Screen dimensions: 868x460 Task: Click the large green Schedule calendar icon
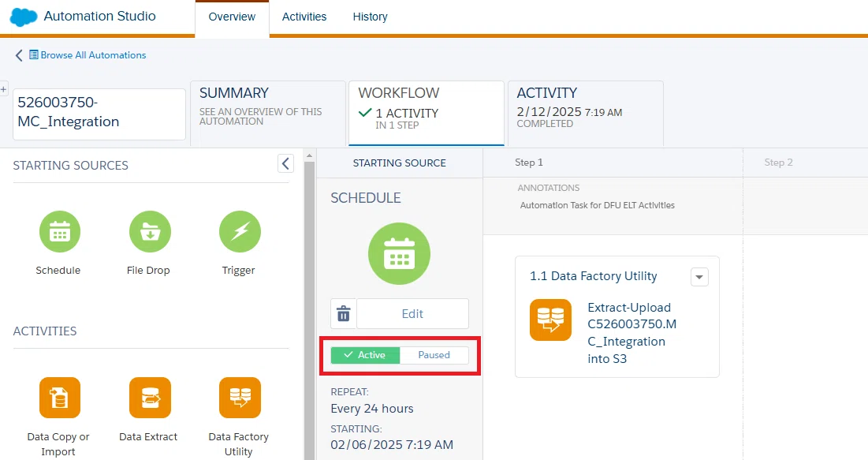pos(399,254)
